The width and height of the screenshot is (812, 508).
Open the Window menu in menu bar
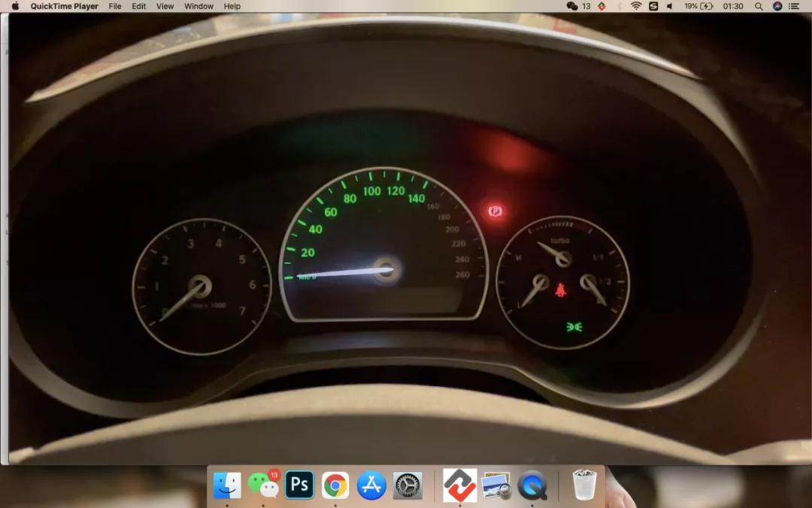tap(198, 6)
